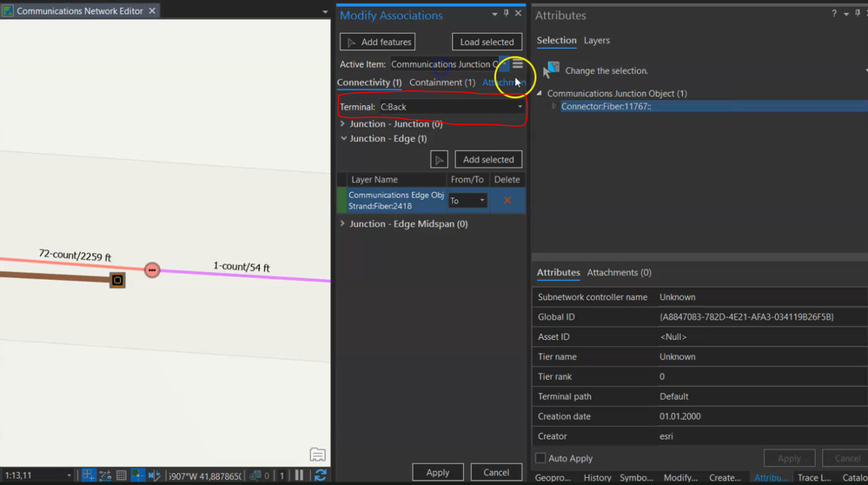
Task: Open the Attributes pane options arrow
Action: click(x=846, y=14)
